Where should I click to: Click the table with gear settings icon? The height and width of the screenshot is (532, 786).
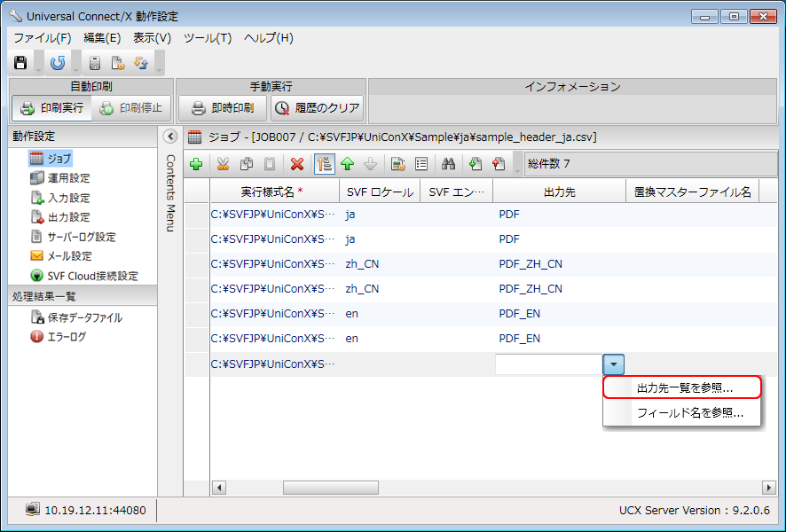(x=398, y=164)
